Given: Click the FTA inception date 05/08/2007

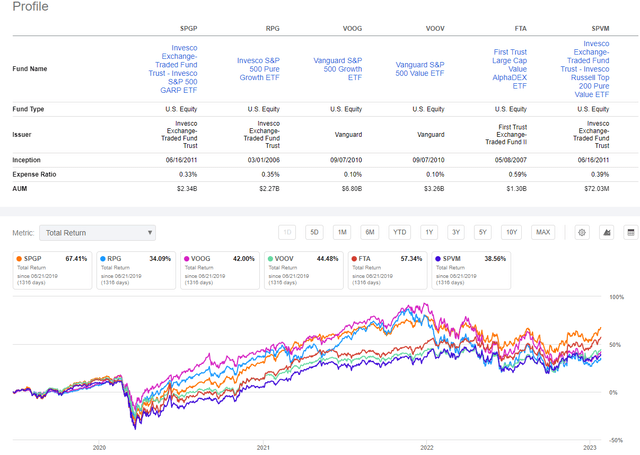Looking at the screenshot, I should [x=511, y=160].
